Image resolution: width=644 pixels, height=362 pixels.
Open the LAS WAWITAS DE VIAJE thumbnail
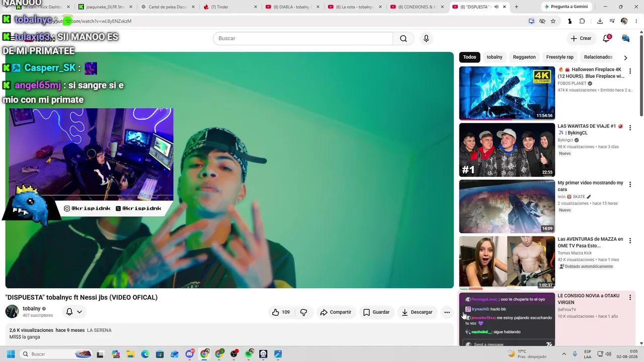coord(507,150)
